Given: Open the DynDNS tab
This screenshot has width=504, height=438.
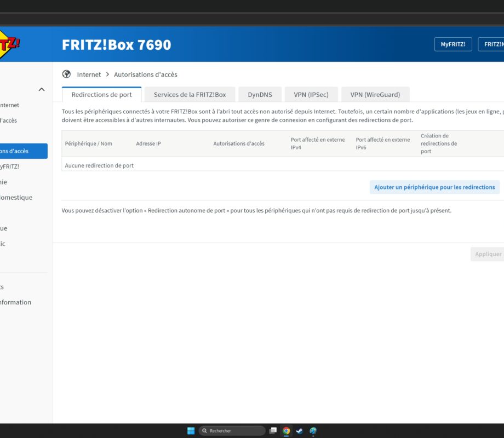Looking at the screenshot, I should click(x=260, y=95).
